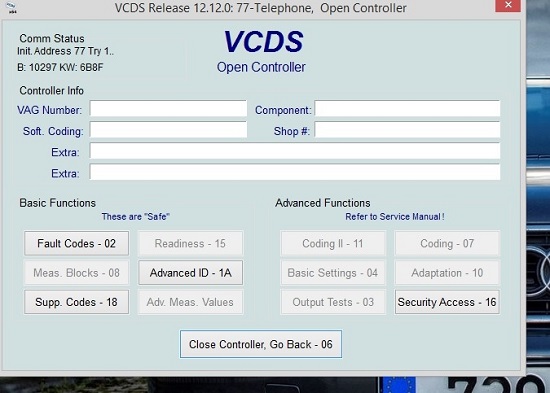Click the "Open Controller" subtitle under the logo
This screenshot has width=550, height=393.
tap(261, 67)
